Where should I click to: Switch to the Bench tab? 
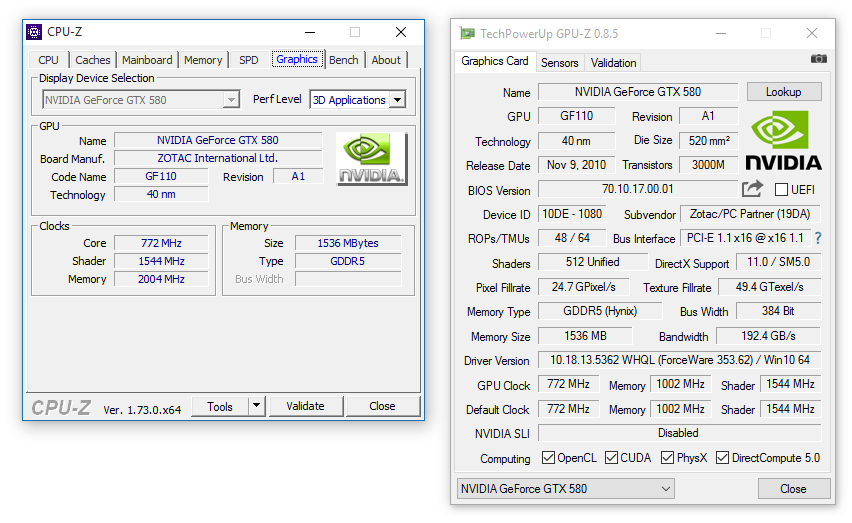tap(343, 60)
